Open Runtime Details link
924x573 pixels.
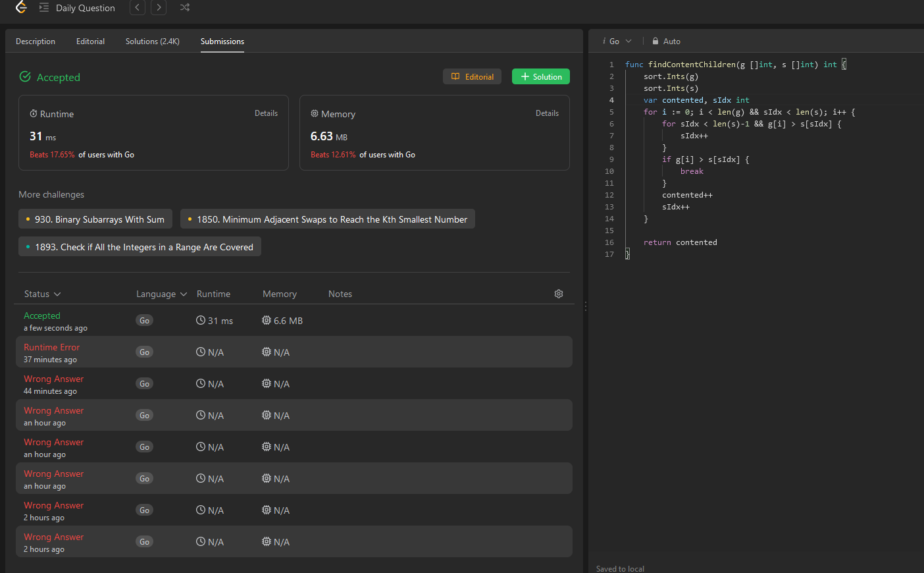click(267, 113)
